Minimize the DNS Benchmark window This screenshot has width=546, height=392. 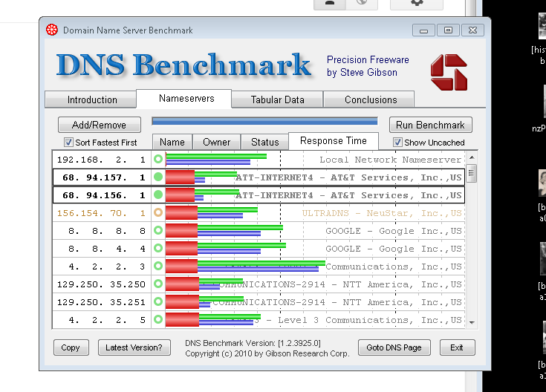coord(423,30)
